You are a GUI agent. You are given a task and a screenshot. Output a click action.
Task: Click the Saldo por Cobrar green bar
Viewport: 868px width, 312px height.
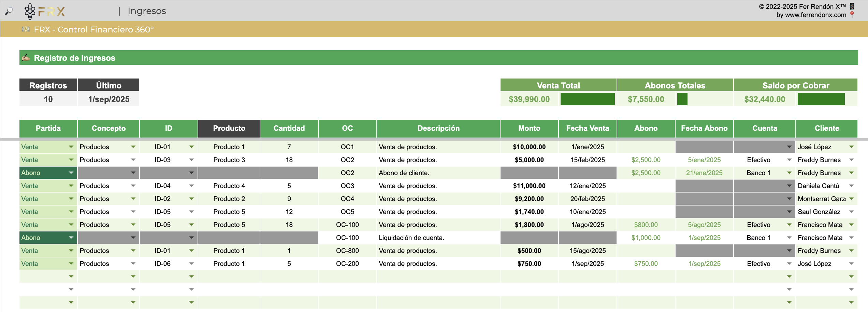821,99
